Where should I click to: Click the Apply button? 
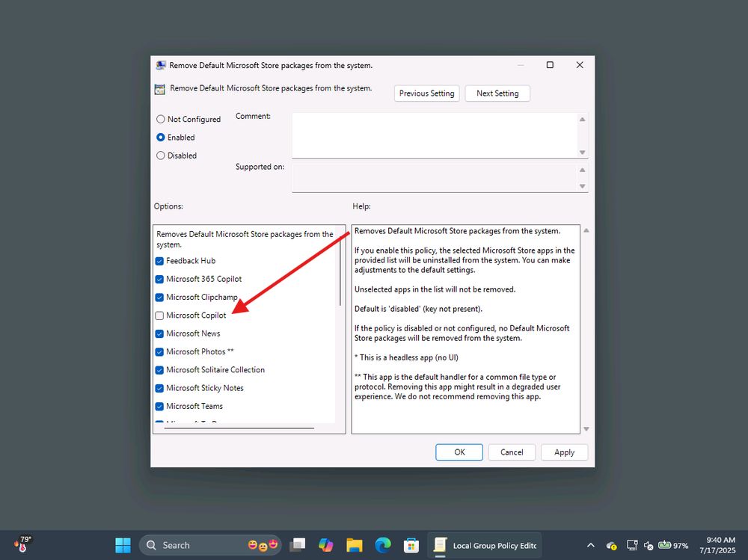coord(564,452)
